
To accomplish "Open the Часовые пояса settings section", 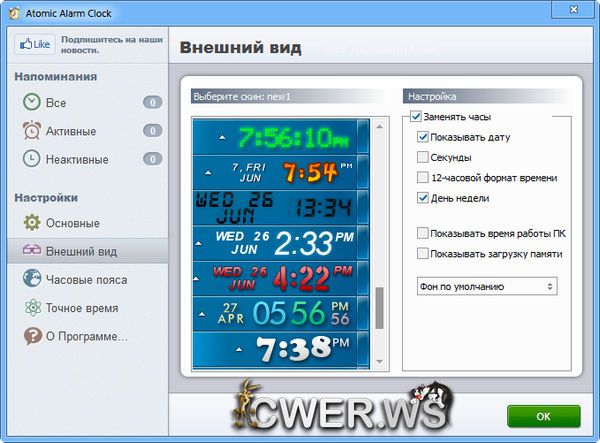I will (87, 280).
